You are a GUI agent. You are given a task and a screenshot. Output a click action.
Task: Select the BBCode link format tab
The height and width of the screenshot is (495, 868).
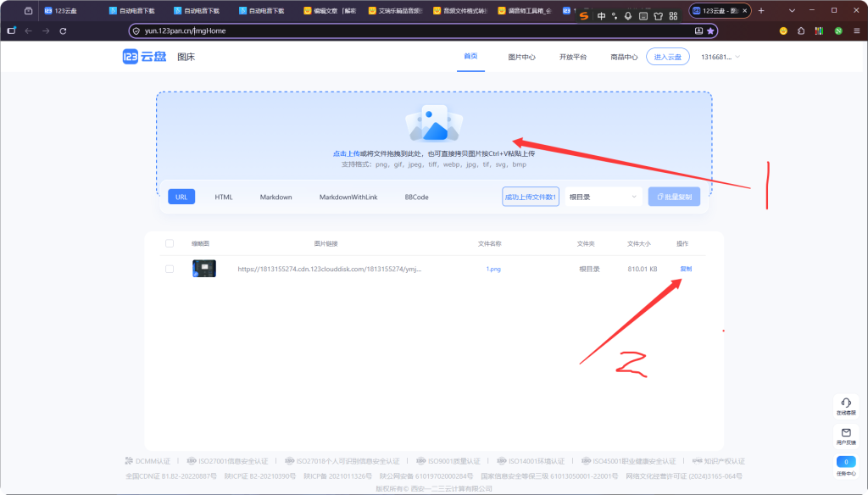(x=416, y=197)
